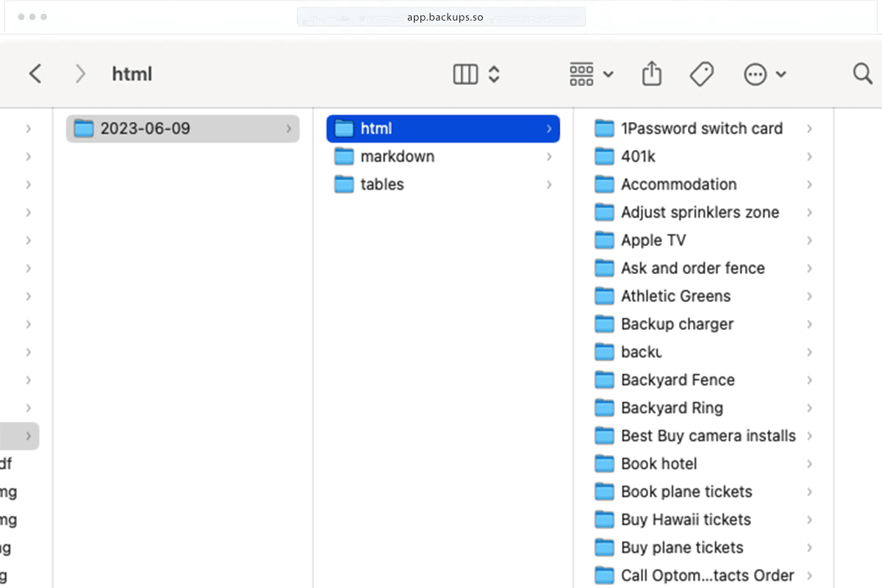This screenshot has width=882, height=588.
Task: Click the column view icon
Action: 465,74
